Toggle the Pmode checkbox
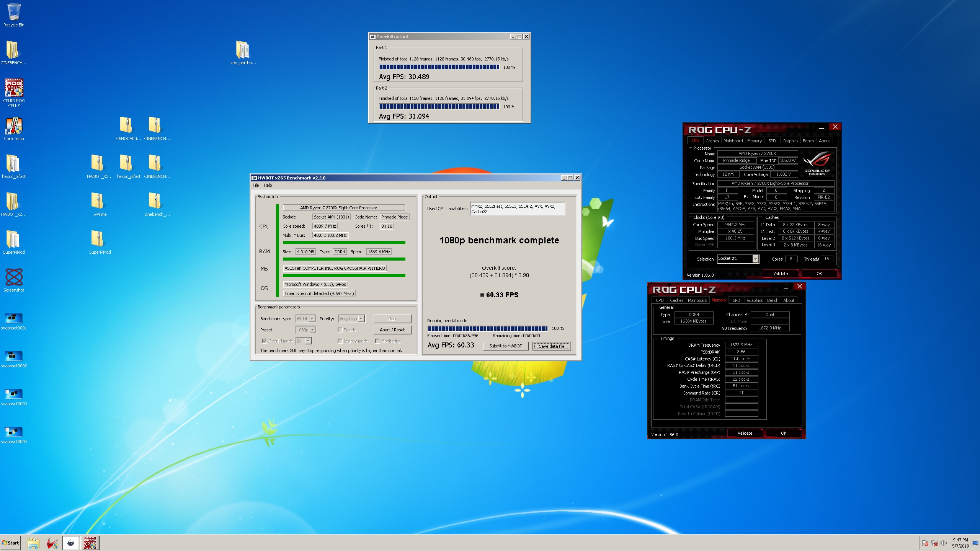This screenshot has width=980, height=551. point(340,330)
